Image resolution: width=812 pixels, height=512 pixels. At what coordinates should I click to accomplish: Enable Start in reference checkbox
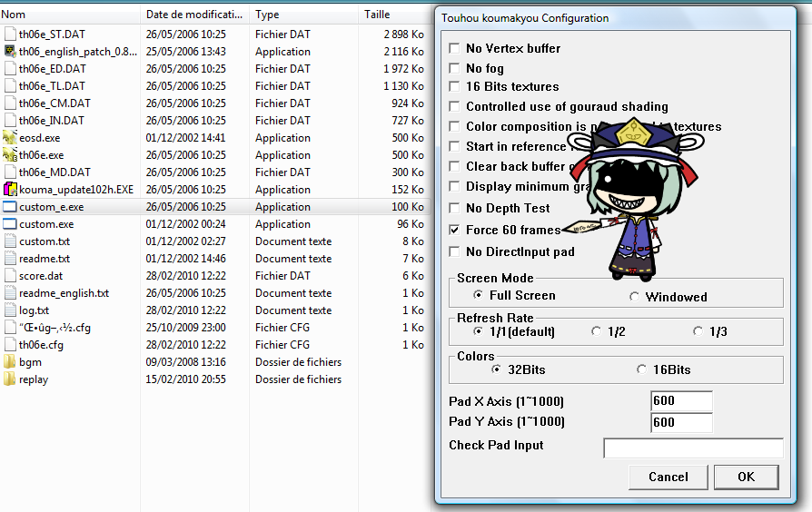click(454, 146)
